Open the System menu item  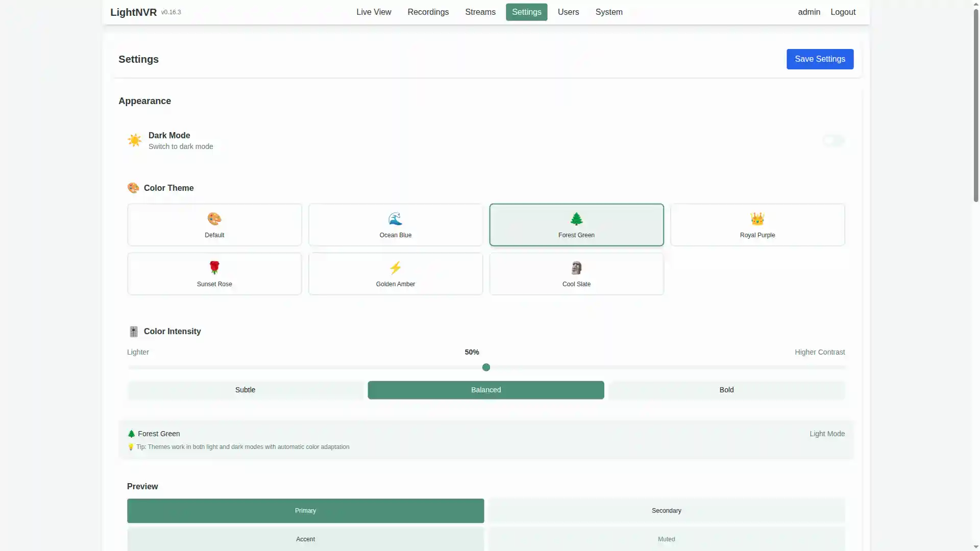[x=608, y=12]
